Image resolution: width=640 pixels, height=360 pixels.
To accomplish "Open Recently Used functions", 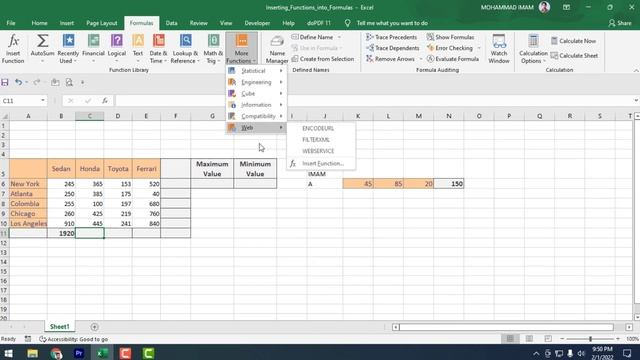I will click(68, 49).
